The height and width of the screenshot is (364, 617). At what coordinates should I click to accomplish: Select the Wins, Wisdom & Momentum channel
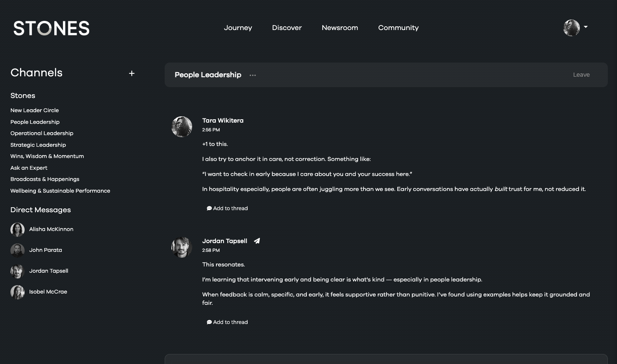[47, 156]
